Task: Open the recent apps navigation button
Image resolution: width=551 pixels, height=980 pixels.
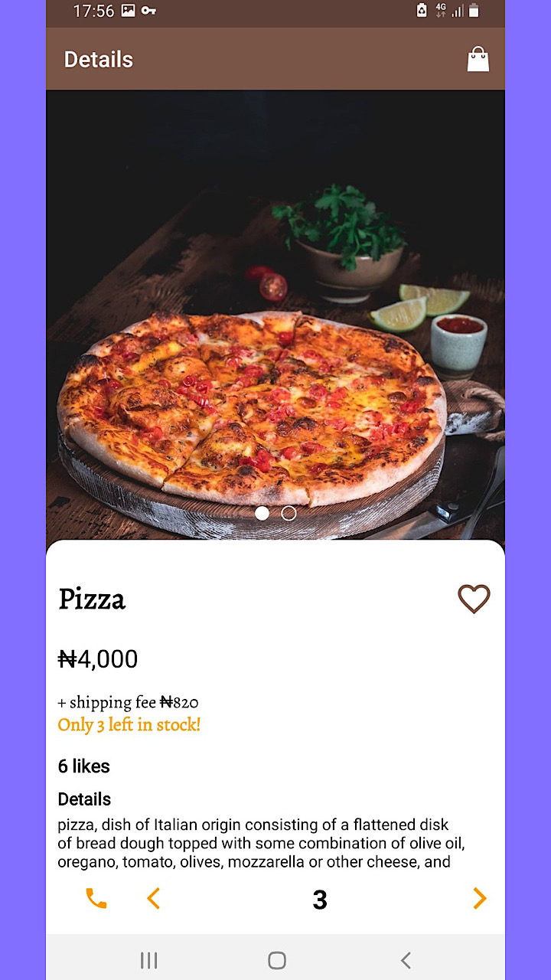Action: 148,960
